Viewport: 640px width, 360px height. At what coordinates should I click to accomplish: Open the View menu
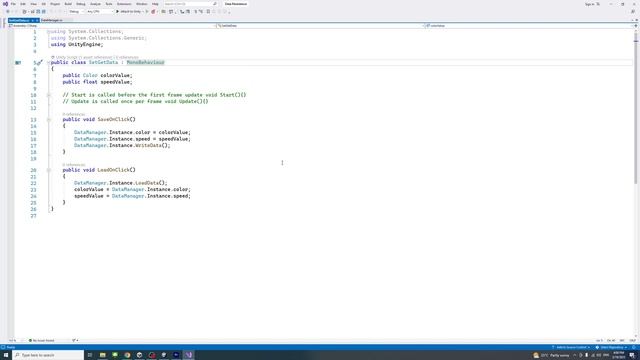(33, 4)
